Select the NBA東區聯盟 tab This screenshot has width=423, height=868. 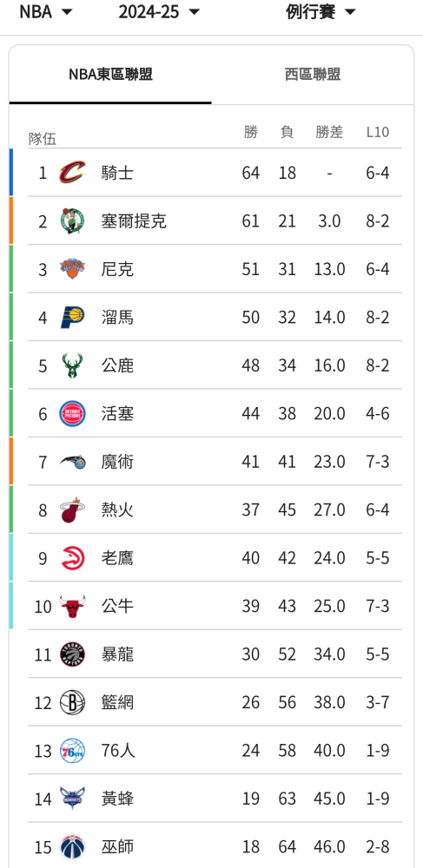pyautogui.click(x=110, y=75)
